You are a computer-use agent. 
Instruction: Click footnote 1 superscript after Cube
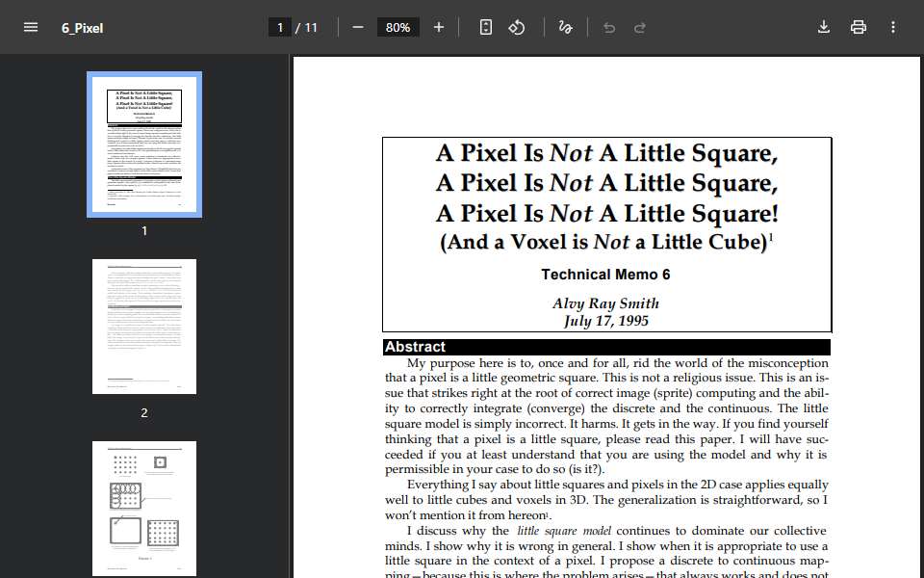pyautogui.click(x=771, y=237)
